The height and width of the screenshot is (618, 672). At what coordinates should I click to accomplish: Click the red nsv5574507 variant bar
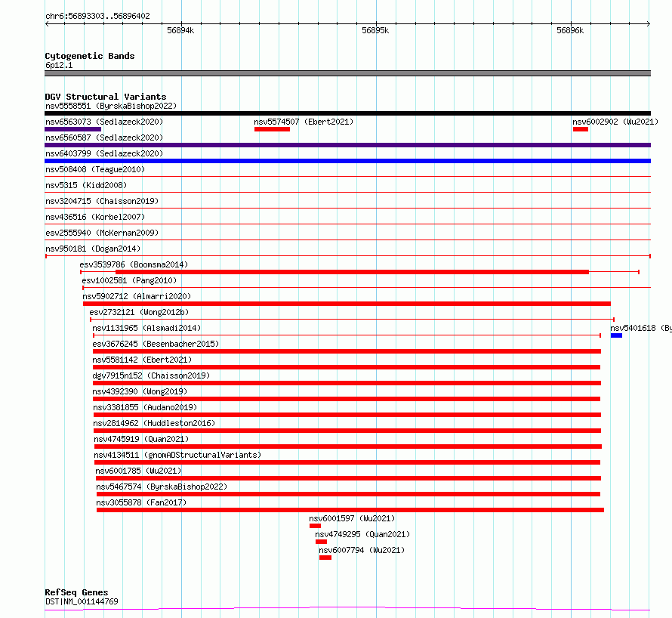pos(272,129)
